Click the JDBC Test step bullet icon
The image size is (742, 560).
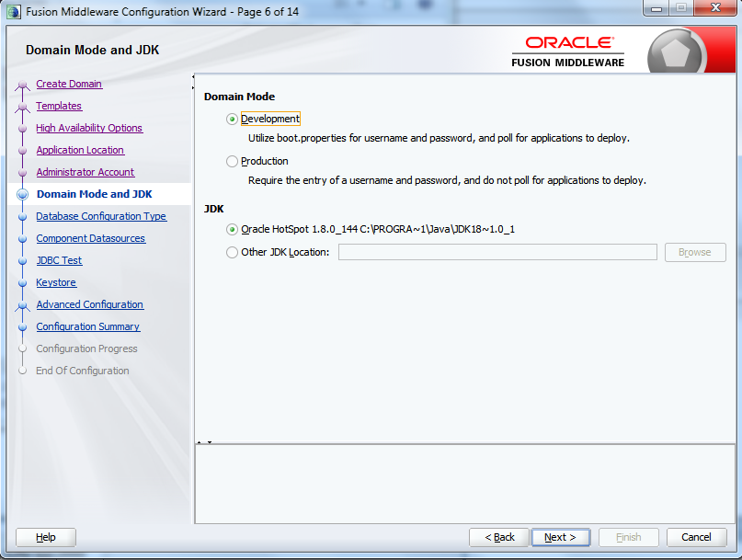[22, 261]
